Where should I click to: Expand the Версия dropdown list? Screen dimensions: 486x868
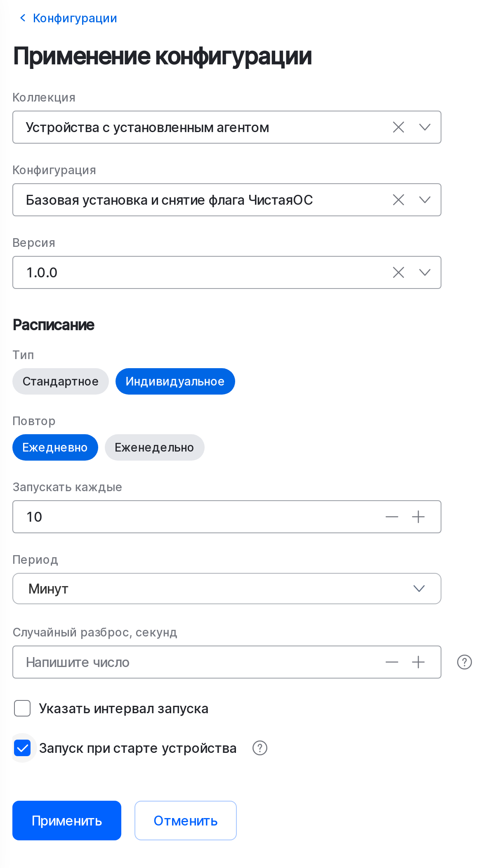425,272
